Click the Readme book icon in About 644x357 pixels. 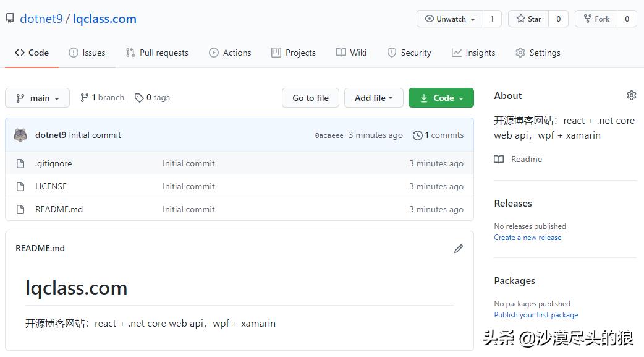pos(499,160)
